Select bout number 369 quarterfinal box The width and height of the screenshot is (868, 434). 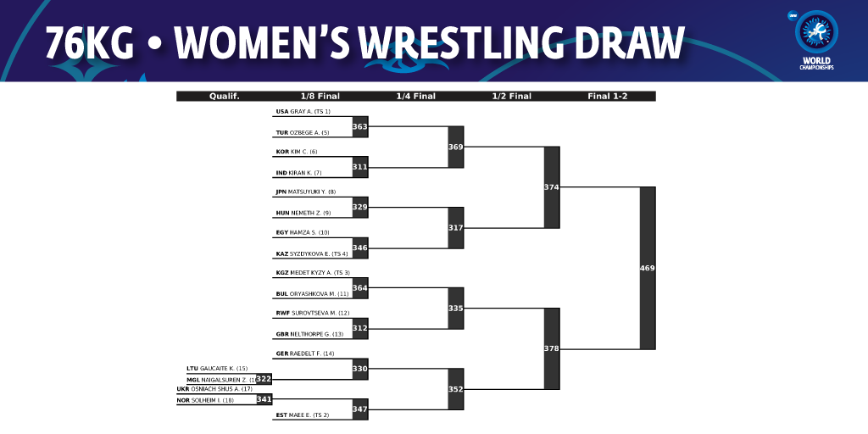[455, 147]
